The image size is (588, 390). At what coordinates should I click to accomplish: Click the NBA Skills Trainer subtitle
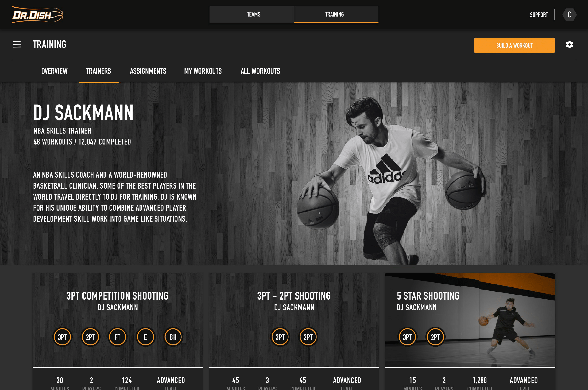pos(62,131)
